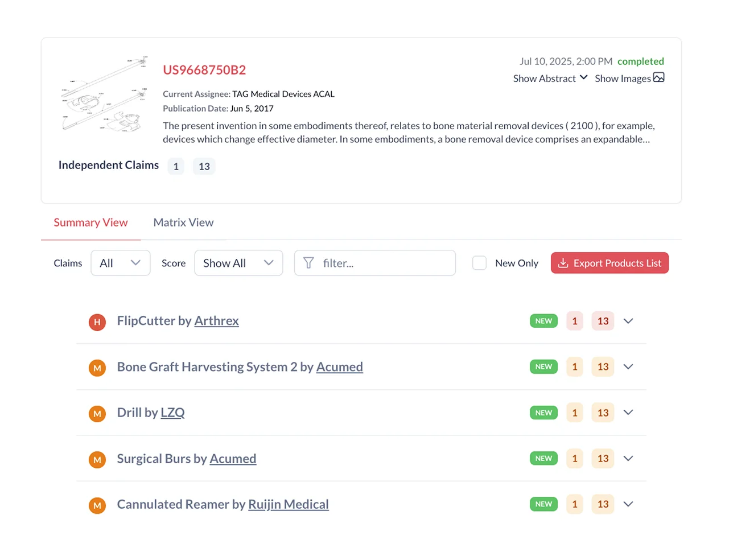Expand Bone Graft Harvesting System row

coord(628,367)
